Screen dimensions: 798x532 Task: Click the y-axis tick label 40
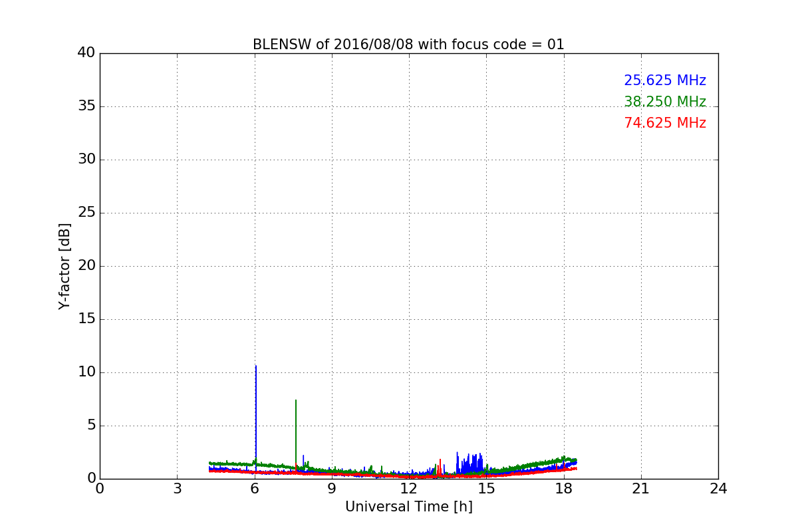[x=86, y=53]
